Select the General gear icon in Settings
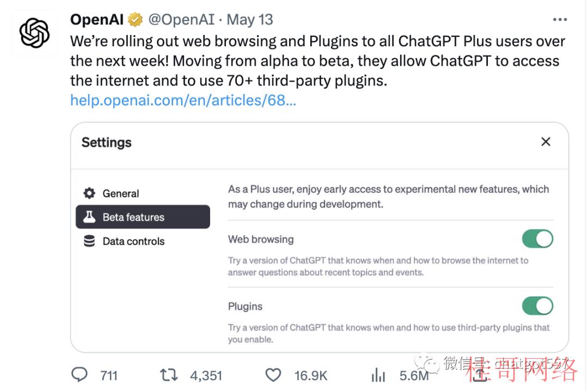 [x=88, y=193]
